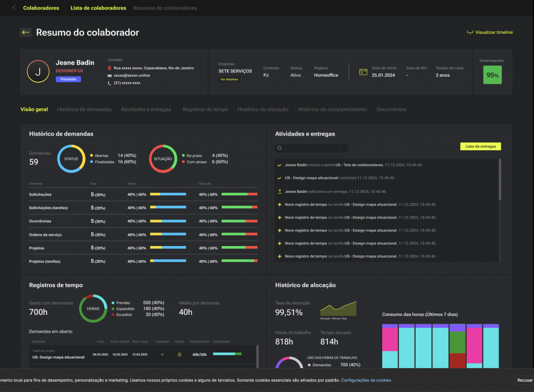
Task: Click the Motivo note icon in Demandas em aberto row
Action: tap(179, 354)
